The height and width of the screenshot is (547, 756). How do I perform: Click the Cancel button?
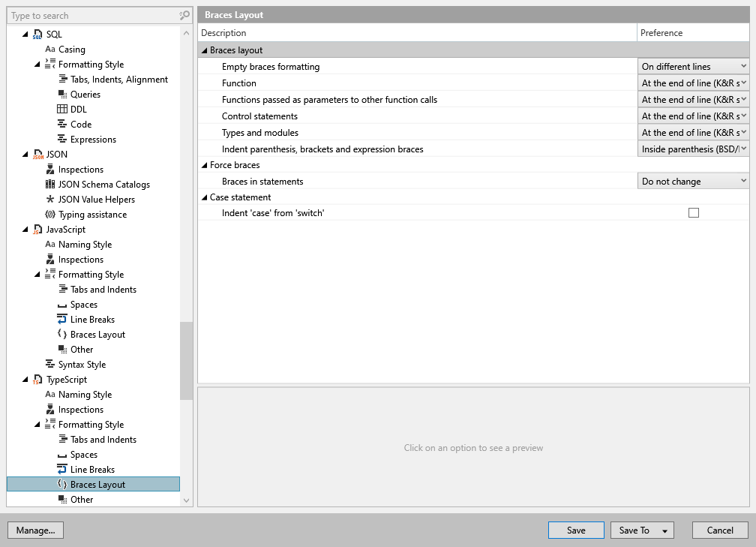(x=720, y=530)
